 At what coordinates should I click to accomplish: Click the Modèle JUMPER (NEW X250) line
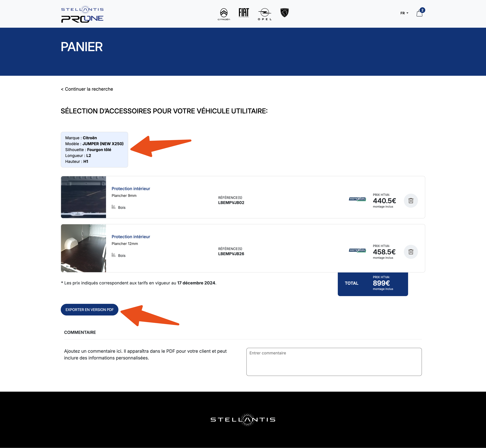[94, 144]
